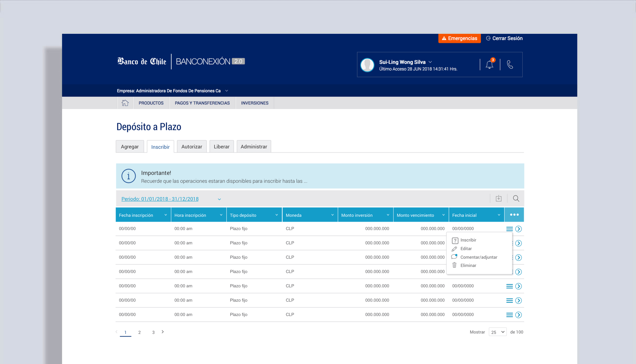Click the user avatar picture
The image size is (636, 364).
(x=367, y=65)
